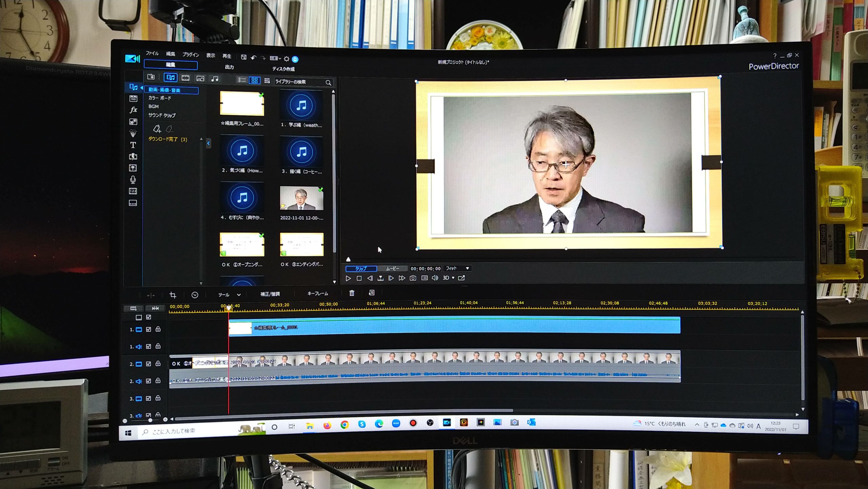
Task: Click the timeline zoom-in plus button
Action: point(165,420)
